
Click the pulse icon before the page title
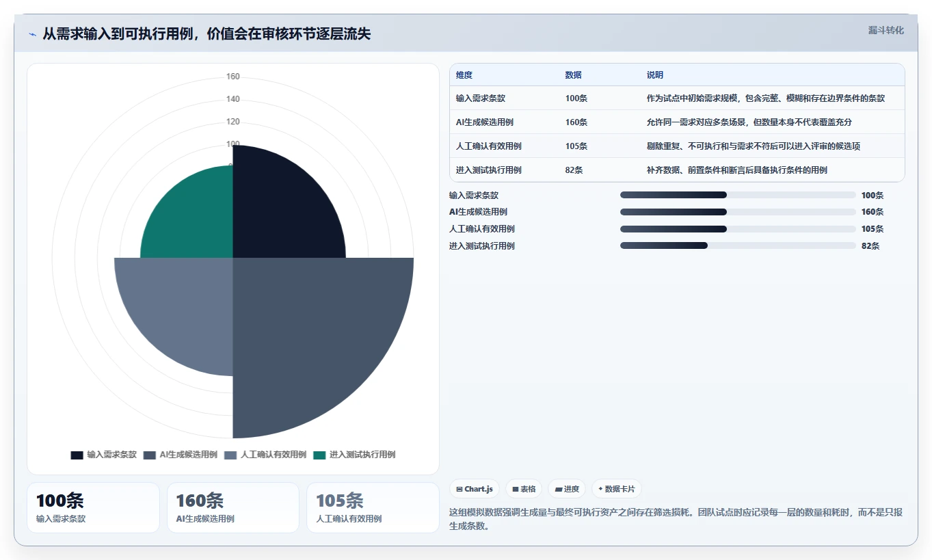pyautogui.click(x=32, y=34)
